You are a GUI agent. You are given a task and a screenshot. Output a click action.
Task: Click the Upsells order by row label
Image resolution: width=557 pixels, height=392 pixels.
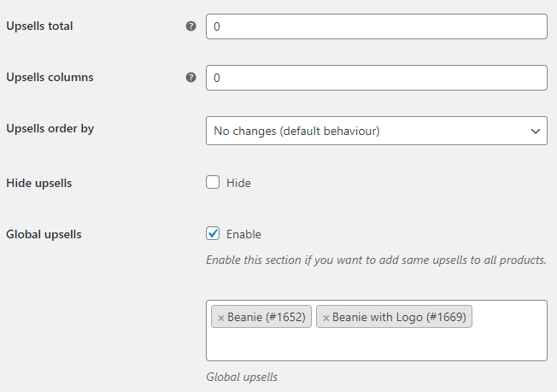(50, 129)
